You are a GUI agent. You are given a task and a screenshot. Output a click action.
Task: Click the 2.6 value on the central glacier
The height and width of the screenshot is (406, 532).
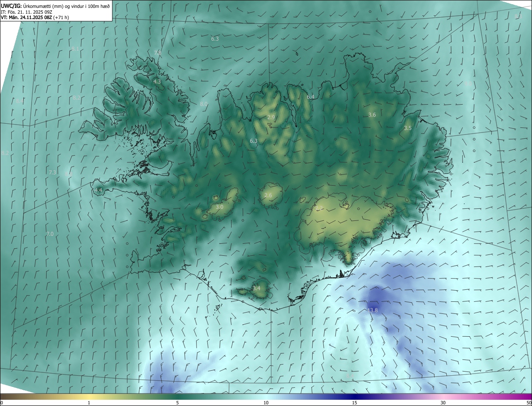[268, 195]
